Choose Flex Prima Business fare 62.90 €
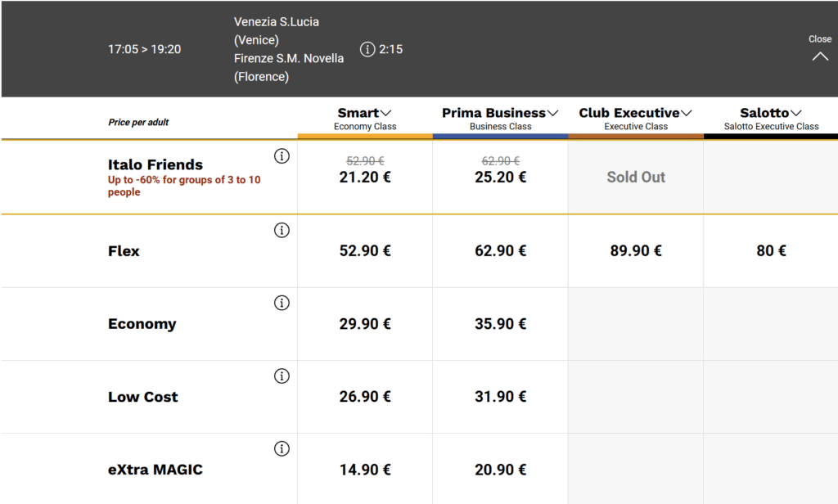 (x=500, y=250)
